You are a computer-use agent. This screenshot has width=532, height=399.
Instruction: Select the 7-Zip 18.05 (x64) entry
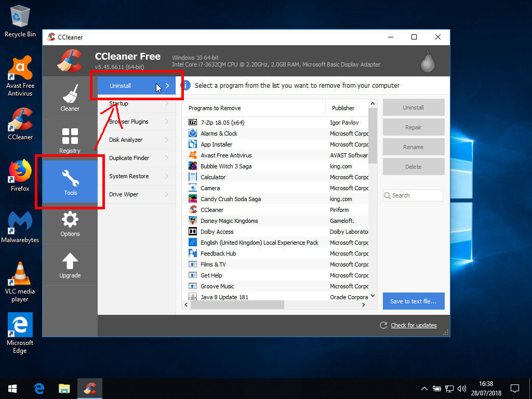[222, 123]
